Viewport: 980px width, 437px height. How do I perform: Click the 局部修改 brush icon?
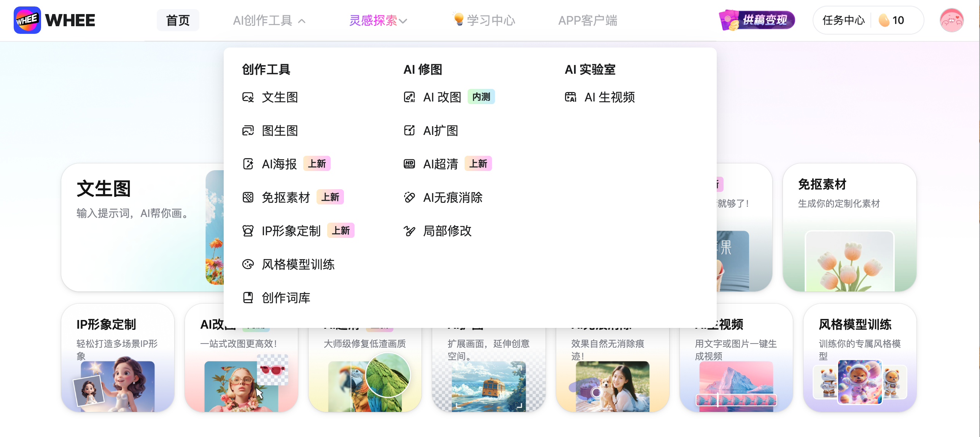pos(409,231)
